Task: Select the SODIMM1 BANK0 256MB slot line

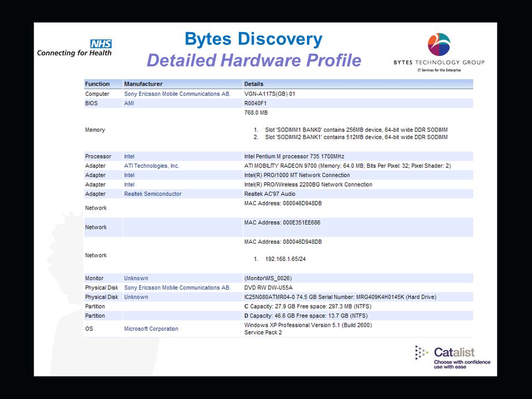Action: (x=356, y=130)
